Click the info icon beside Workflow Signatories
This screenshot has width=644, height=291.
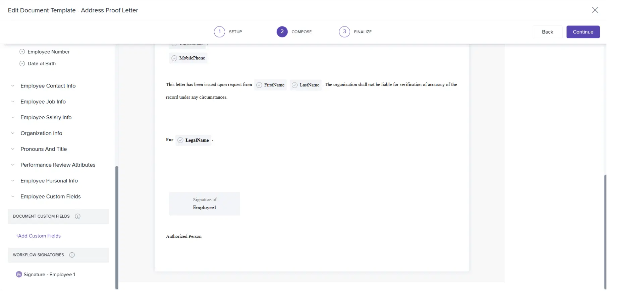tap(72, 255)
